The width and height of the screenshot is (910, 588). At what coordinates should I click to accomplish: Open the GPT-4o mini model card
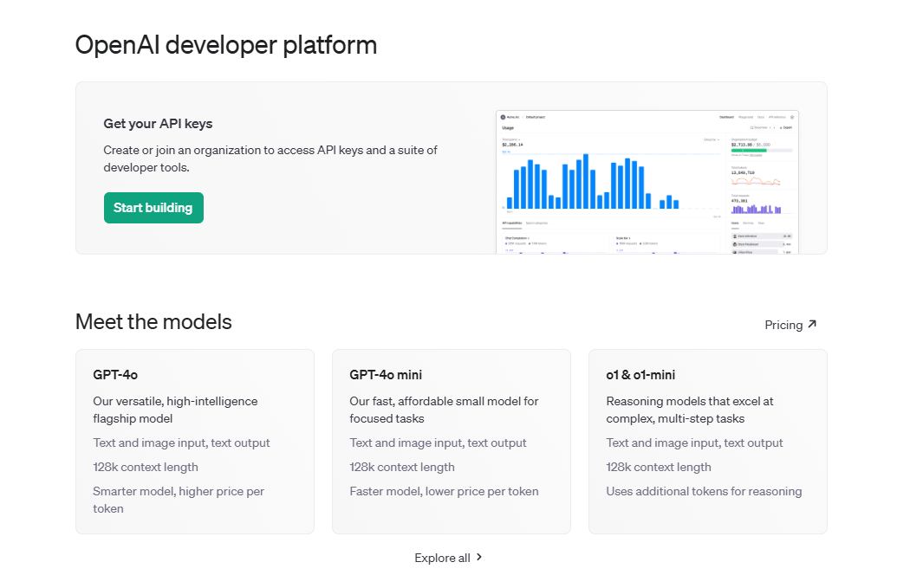click(x=452, y=442)
